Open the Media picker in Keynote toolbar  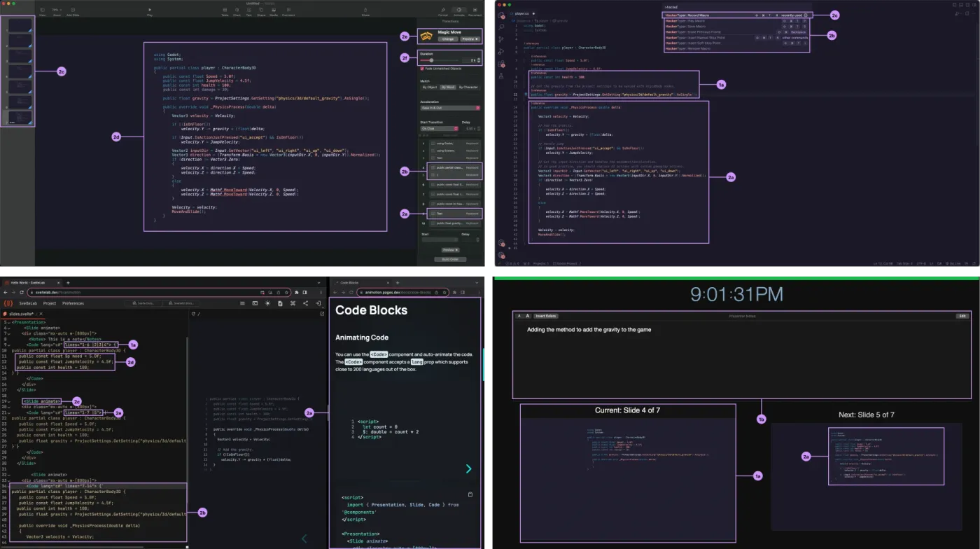[274, 10]
